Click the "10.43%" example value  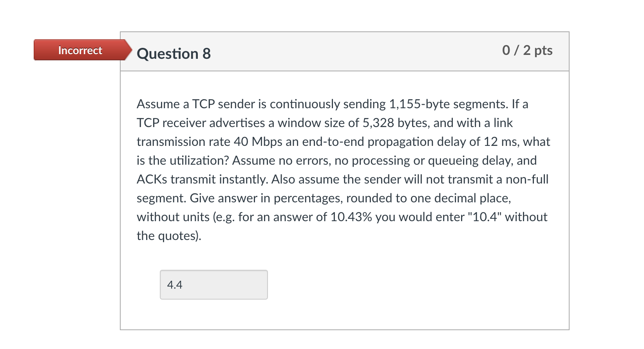351,217
